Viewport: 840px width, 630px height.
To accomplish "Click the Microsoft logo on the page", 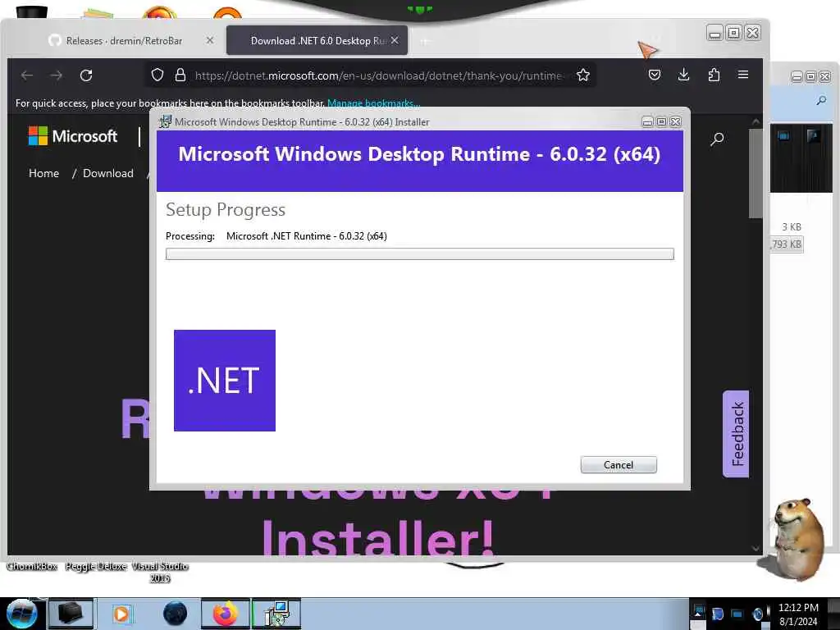I will coord(73,136).
